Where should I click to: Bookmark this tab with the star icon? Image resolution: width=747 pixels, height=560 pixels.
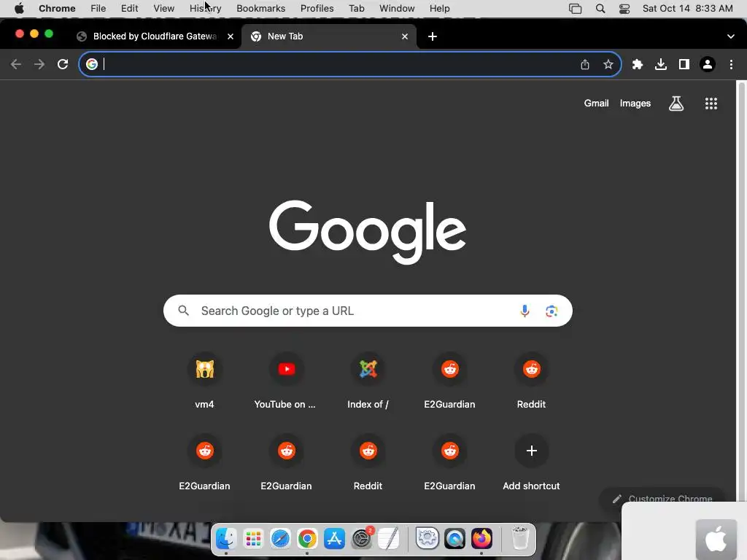click(x=608, y=64)
